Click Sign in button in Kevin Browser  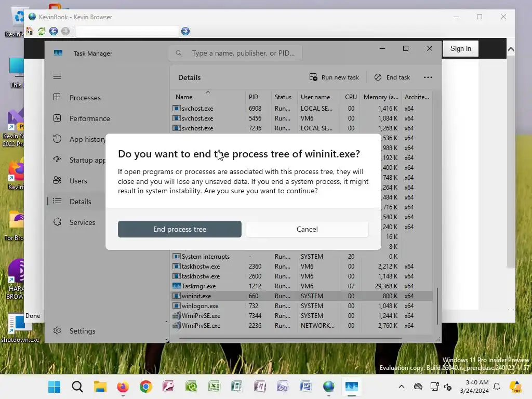[460, 48]
